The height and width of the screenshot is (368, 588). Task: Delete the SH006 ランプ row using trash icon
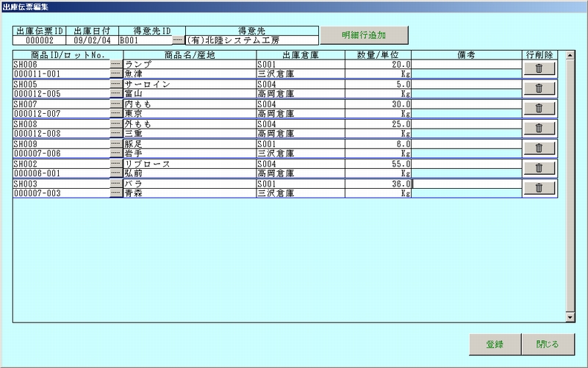[x=539, y=68]
